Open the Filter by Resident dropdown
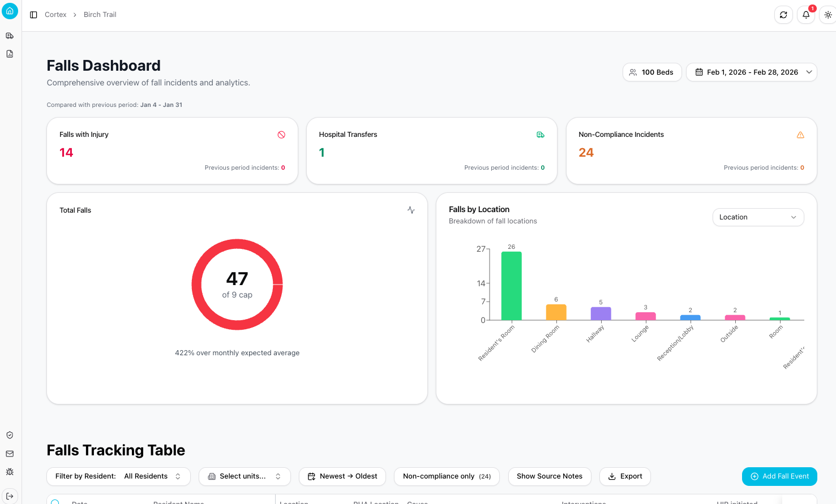 [x=118, y=476]
